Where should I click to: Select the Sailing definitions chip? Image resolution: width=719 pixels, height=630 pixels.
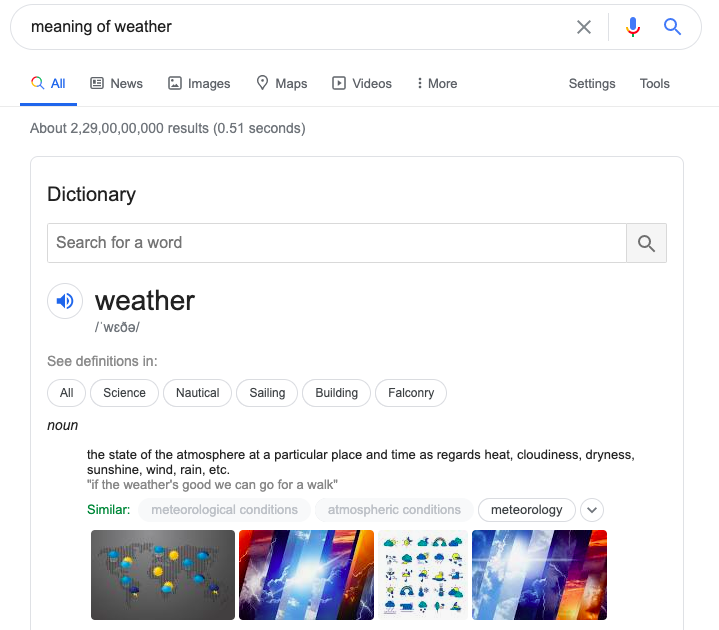click(267, 393)
